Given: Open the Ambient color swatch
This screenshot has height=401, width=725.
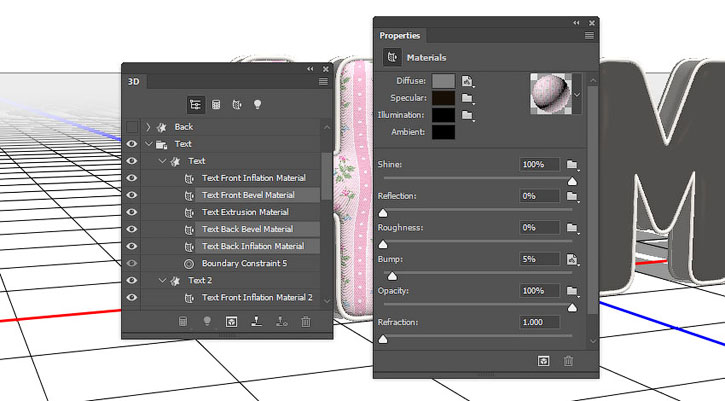Looking at the screenshot, I should coord(443,132).
